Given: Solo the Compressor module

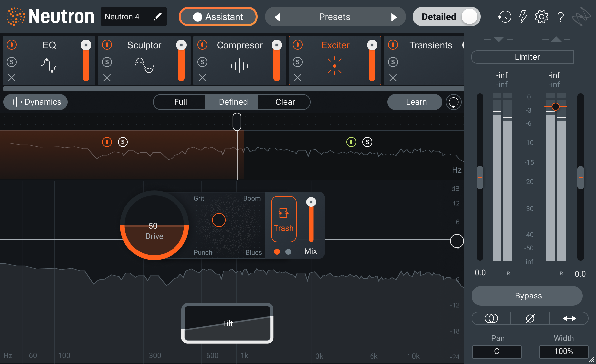Looking at the screenshot, I should pyautogui.click(x=202, y=62).
